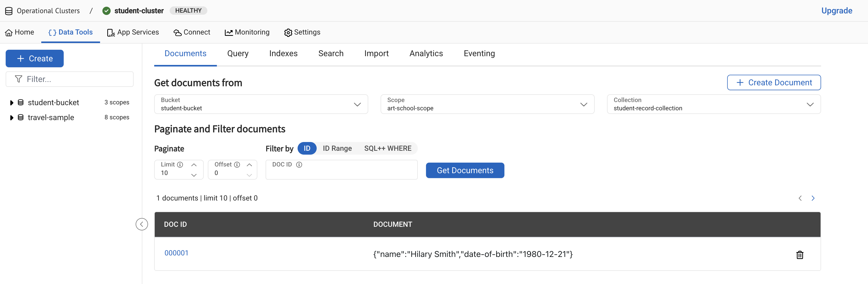The image size is (868, 284).
Task: Click the Operational Clusters database icon
Action: 9,11
